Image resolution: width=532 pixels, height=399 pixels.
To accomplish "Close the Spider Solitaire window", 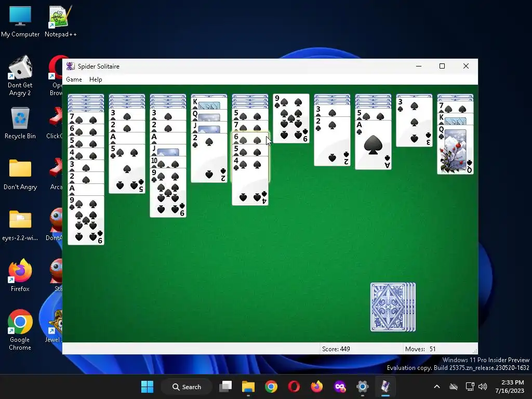I will coord(466,66).
